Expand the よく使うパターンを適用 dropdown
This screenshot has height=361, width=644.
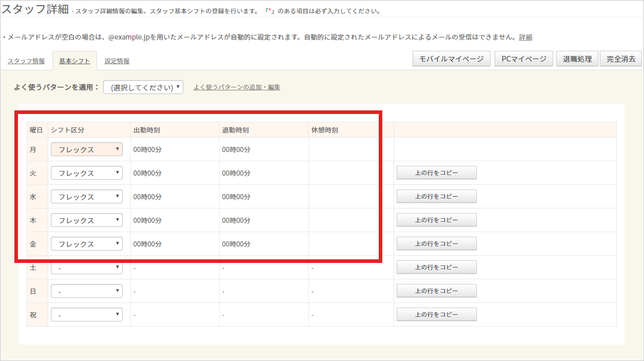pyautogui.click(x=143, y=87)
